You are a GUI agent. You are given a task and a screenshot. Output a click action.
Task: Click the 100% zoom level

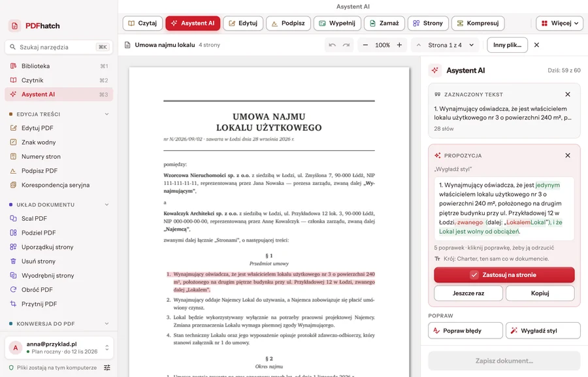(x=382, y=45)
